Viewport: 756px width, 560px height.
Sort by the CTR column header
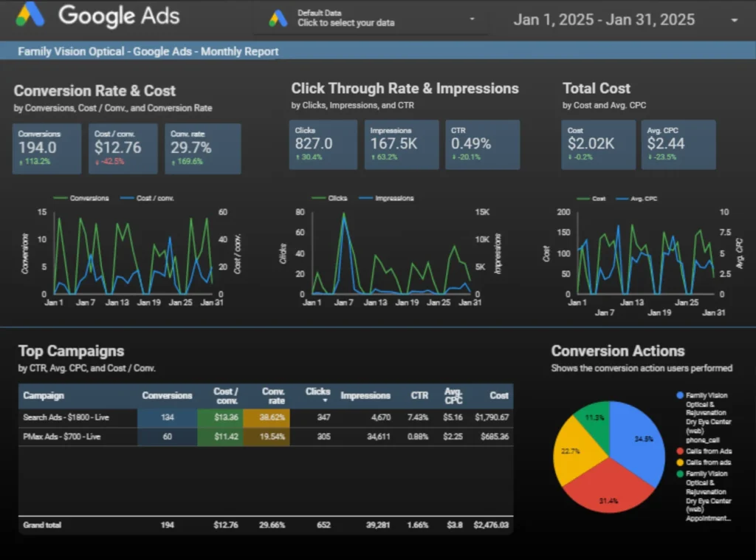pos(419,395)
